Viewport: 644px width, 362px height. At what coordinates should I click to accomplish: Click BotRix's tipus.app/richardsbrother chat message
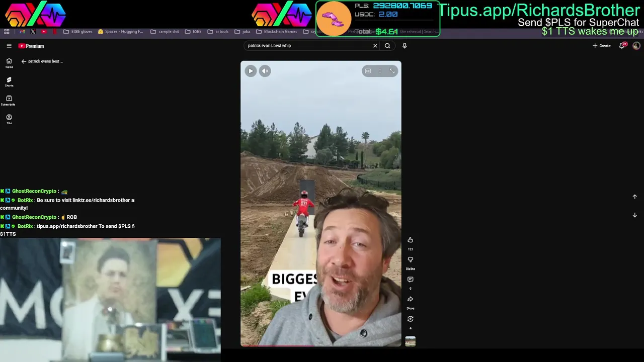point(67,230)
